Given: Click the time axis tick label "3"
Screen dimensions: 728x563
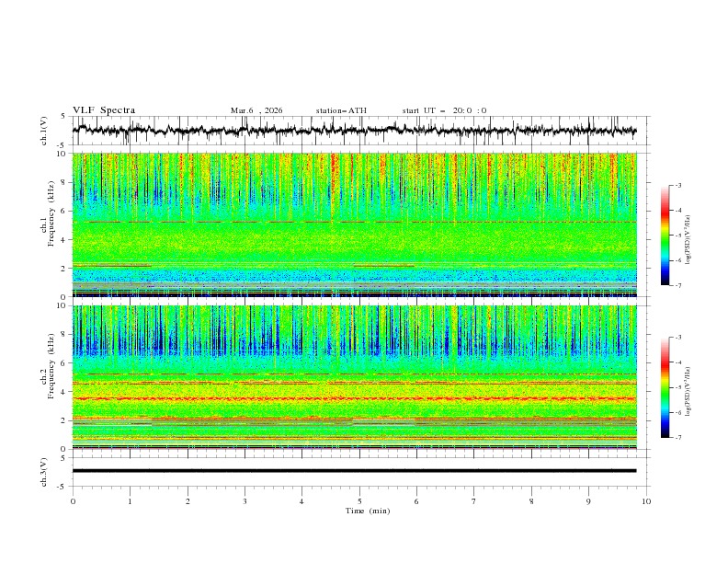Looking at the screenshot, I should click(x=245, y=501).
